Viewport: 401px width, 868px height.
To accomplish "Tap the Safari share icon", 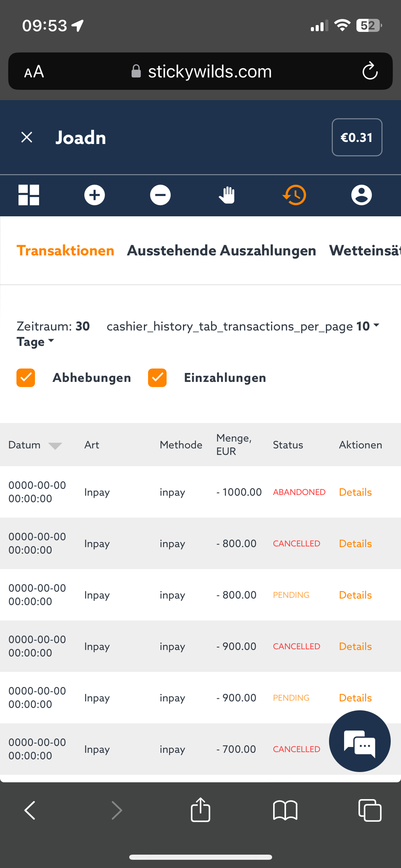I will coord(200,810).
